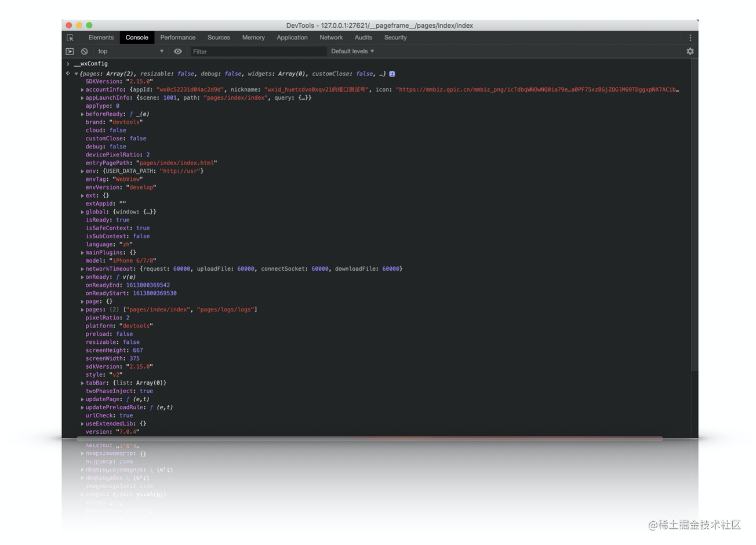Activate the inspect element picker icon
Viewport: 756px width, 545px height.
coord(70,38)
